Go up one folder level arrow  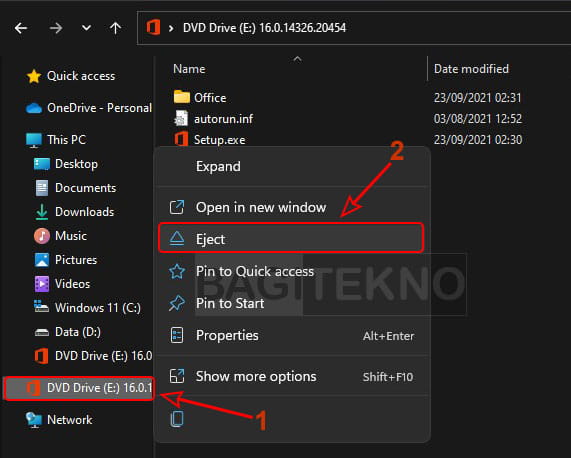(115, 28)
